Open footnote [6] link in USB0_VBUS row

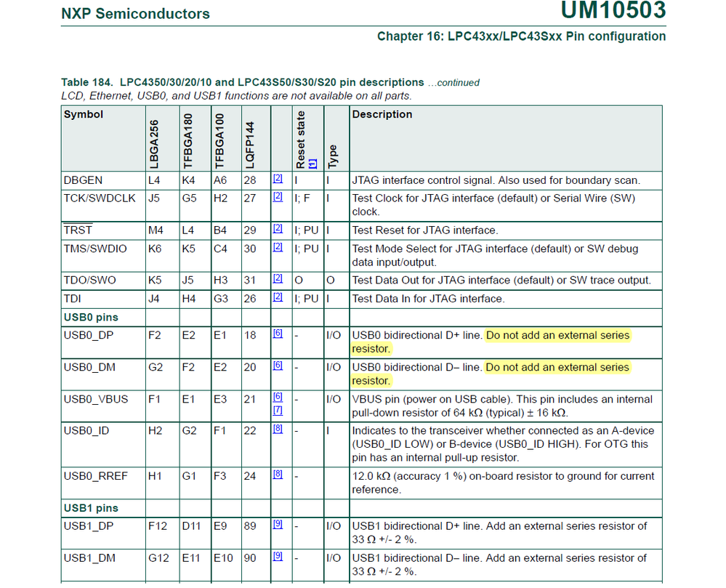coord(278,397)
